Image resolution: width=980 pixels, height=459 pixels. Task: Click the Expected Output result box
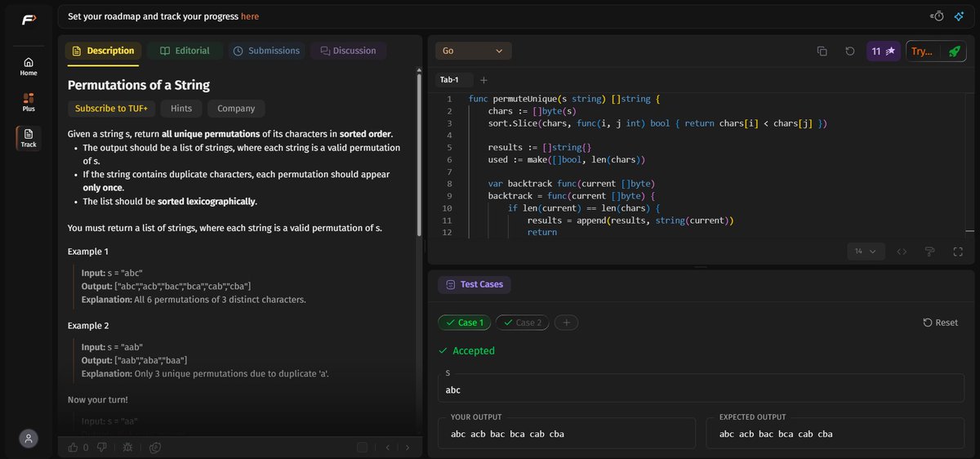tap(835, 433)
